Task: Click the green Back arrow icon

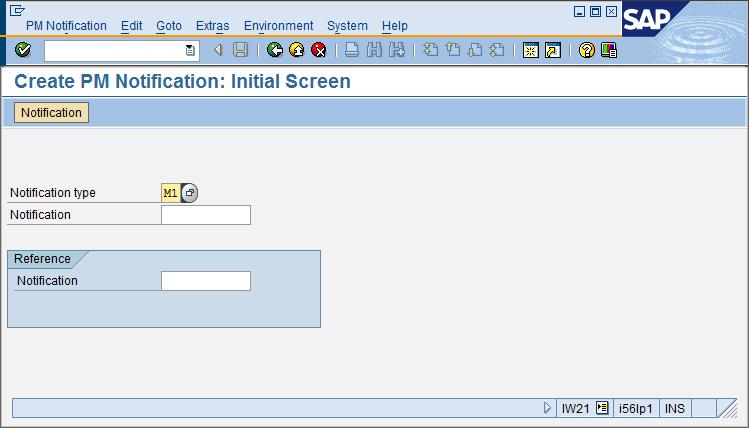Action: click(x=275, y=50)
